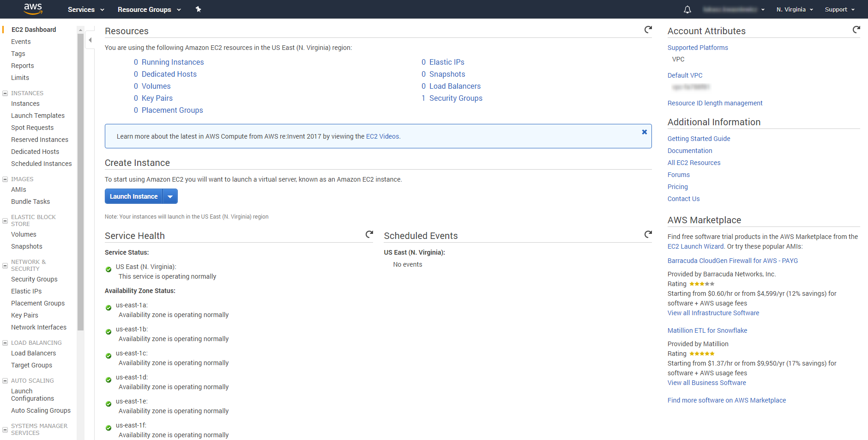Click the Launch Instance button
This screenshot has width=868, height=440.
point(133,196)
